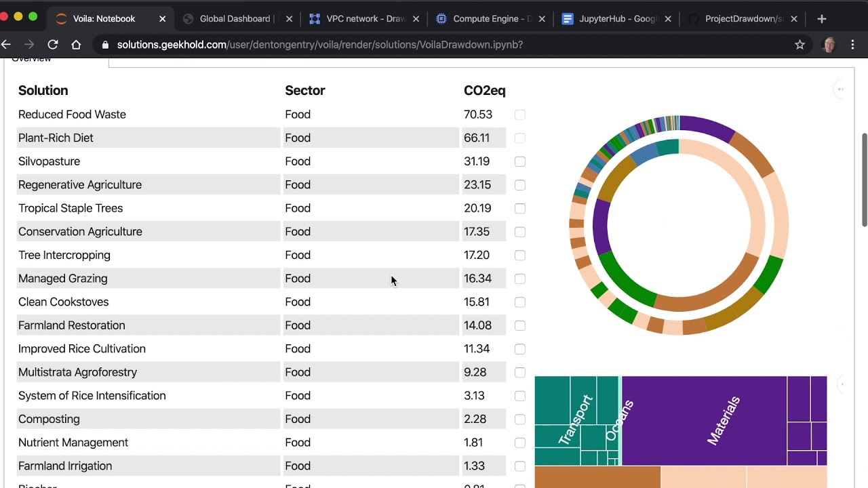Open the donut chart options button
868x488 pixels.
(840, 89)
